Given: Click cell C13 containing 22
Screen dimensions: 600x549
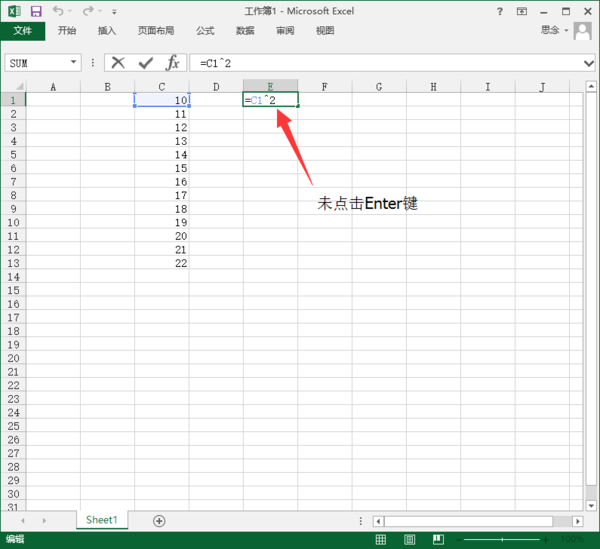Looking at the screenshot, I should [162, 263].
